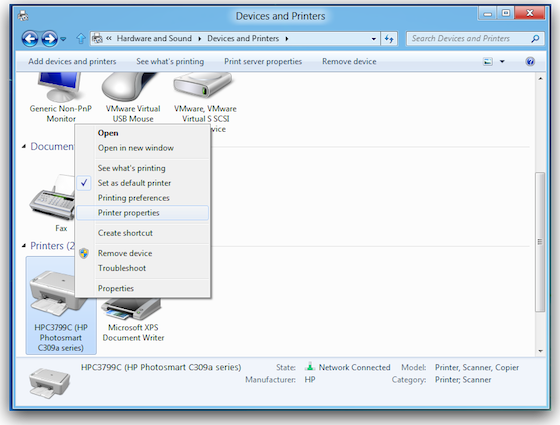Viewport: 560px width, 425px height.
Task: Click the search magnifier icon
Action: pos(535,39)
